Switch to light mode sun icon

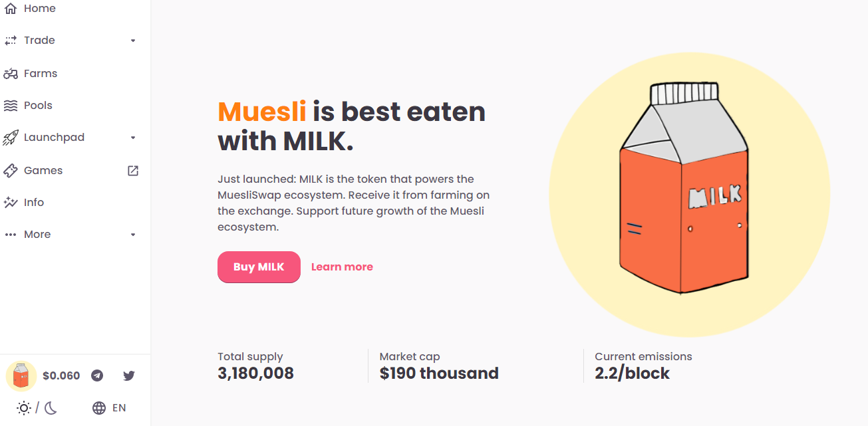[24, 408]
